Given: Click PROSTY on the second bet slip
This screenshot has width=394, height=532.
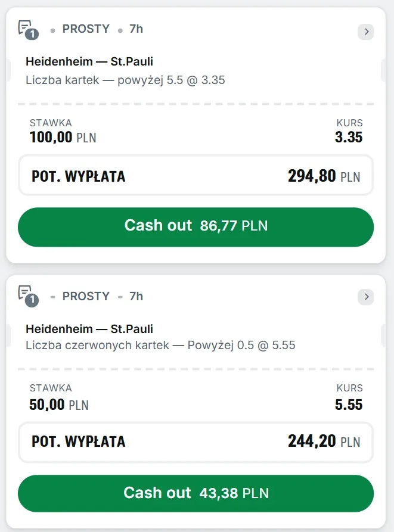Looking at the screenshot, I should (86, 295).
